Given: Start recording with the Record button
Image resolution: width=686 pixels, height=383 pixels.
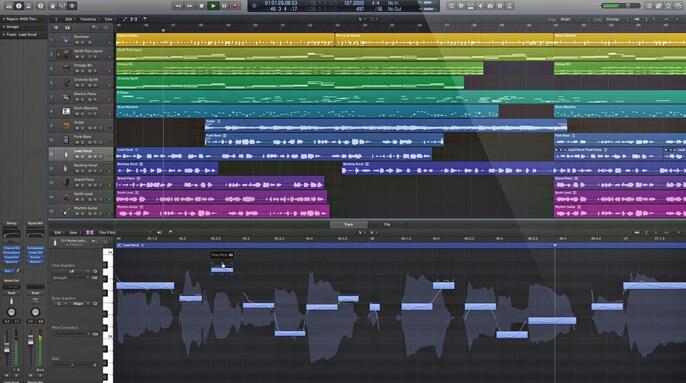Looking at the screenshot, I should pyautogui.click(x=235, y=6).
